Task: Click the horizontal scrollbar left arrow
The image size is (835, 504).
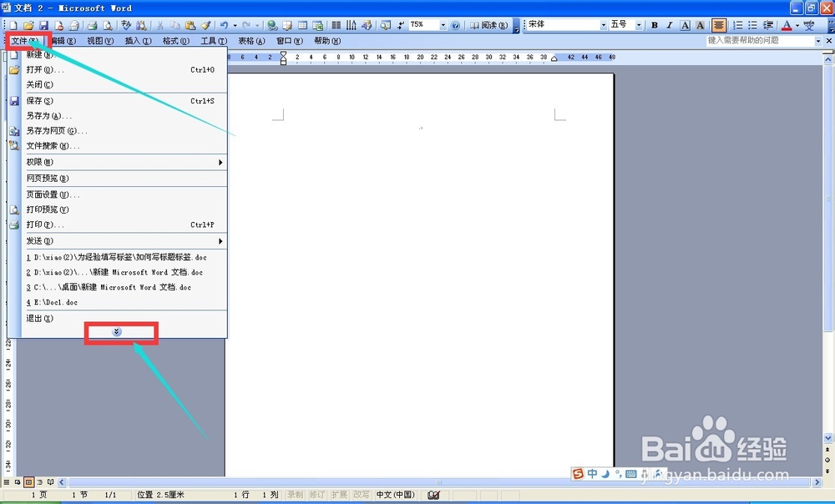Action: coord(62,482)
